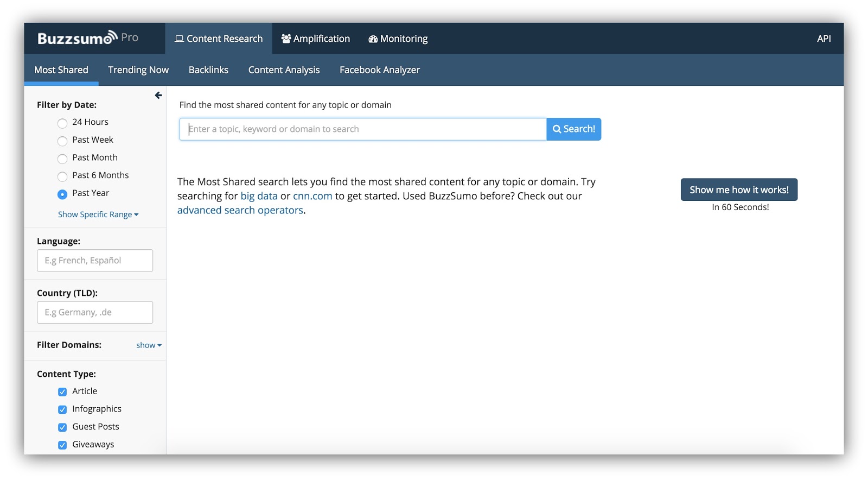Image resolution: width=868 pixels, height=480 pixels.
Task: Choose Past Month radio option
Action: point(62,159)
